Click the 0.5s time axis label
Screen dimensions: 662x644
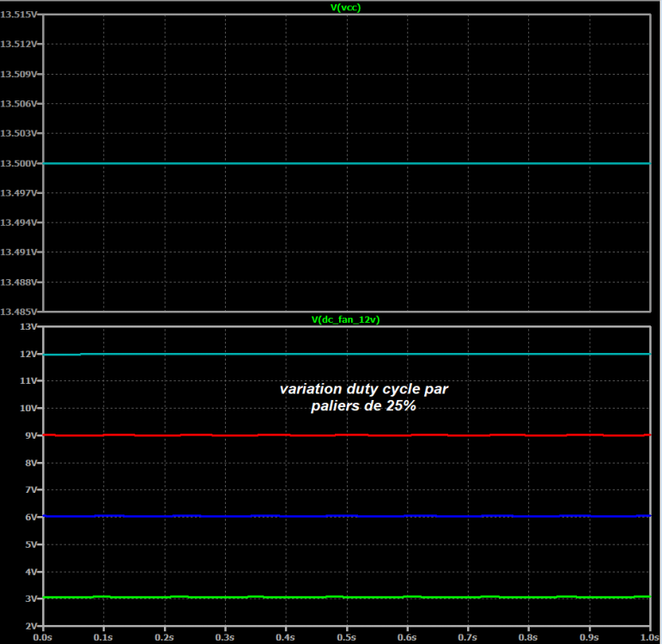point(346,637)
